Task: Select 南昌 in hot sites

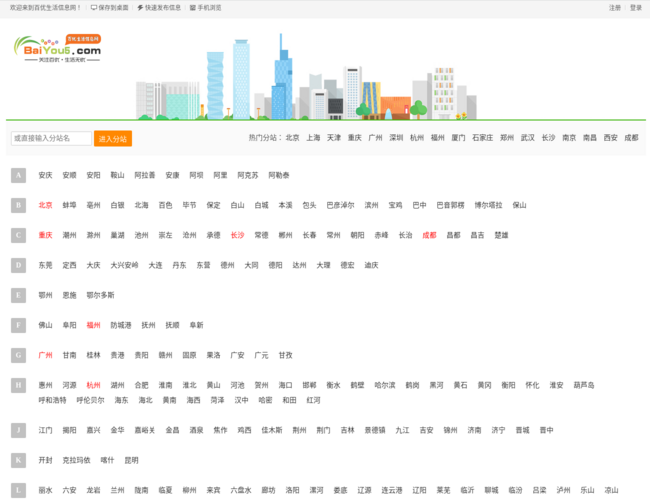Action: coord(589,138)
